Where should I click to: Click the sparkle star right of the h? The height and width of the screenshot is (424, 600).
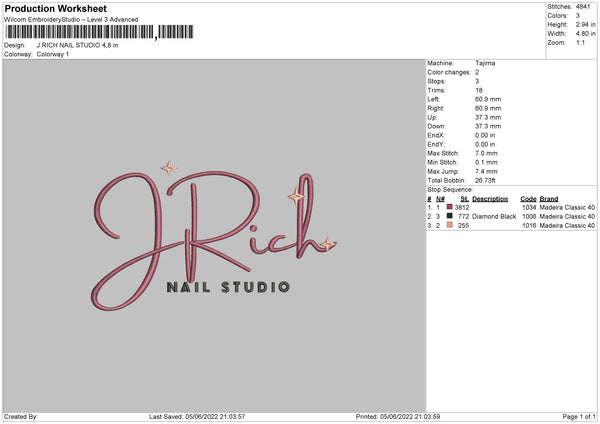[327, 243]
